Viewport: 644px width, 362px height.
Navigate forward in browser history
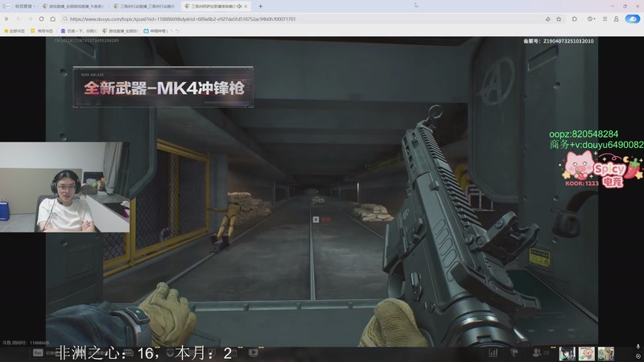click(x=30, y=19)
